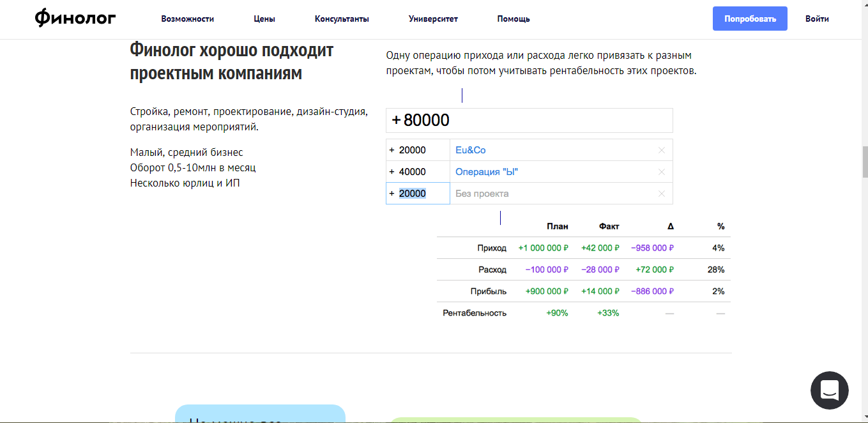Viewport: 868px width, 423px height.
Task: Remove the Операция "Ы" project row
Action: coord(662,171)
